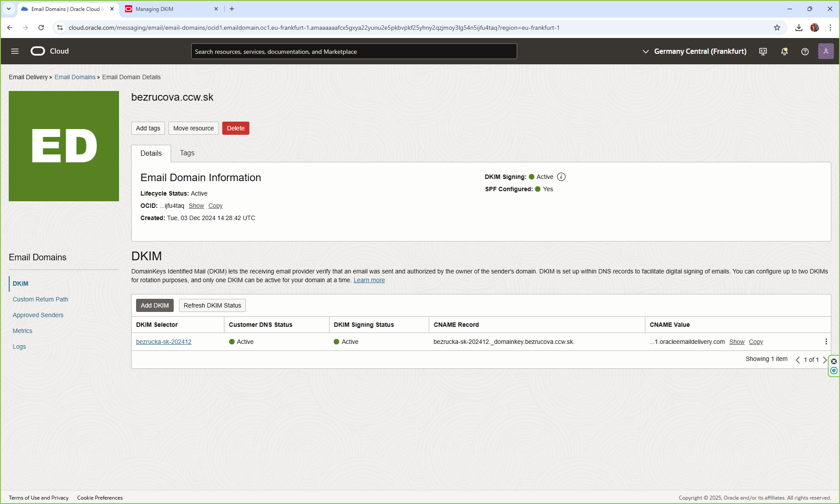
Task: Open Logs in the sidebar
Action: click(19, 346)
